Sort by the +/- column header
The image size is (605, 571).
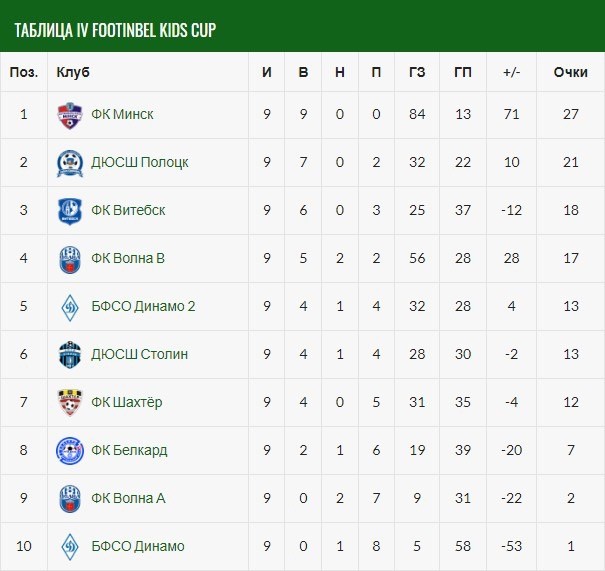point(511,72)
